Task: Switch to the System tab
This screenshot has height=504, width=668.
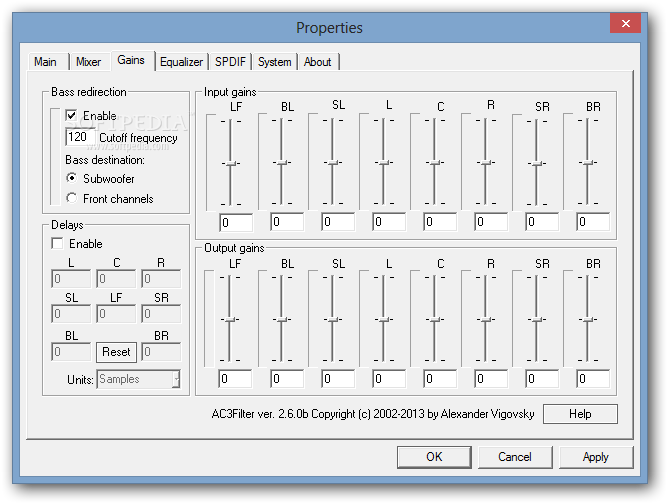Action: coord(275,62)
